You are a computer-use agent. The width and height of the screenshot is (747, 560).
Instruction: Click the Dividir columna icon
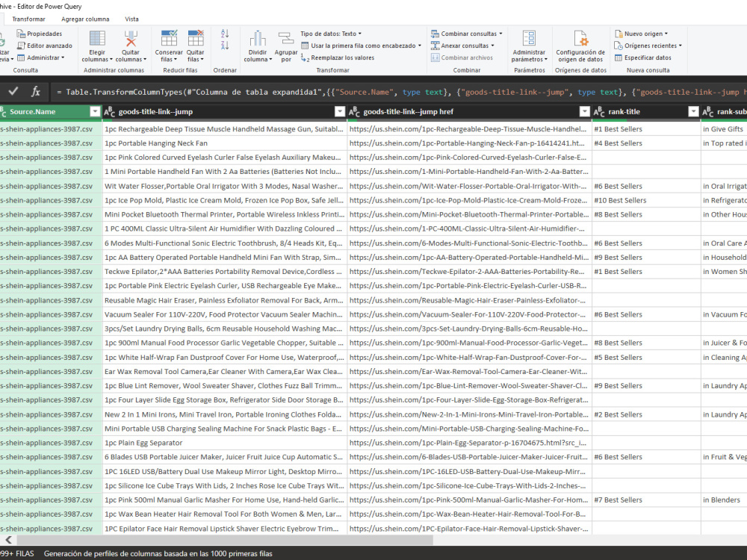point(258,39)
